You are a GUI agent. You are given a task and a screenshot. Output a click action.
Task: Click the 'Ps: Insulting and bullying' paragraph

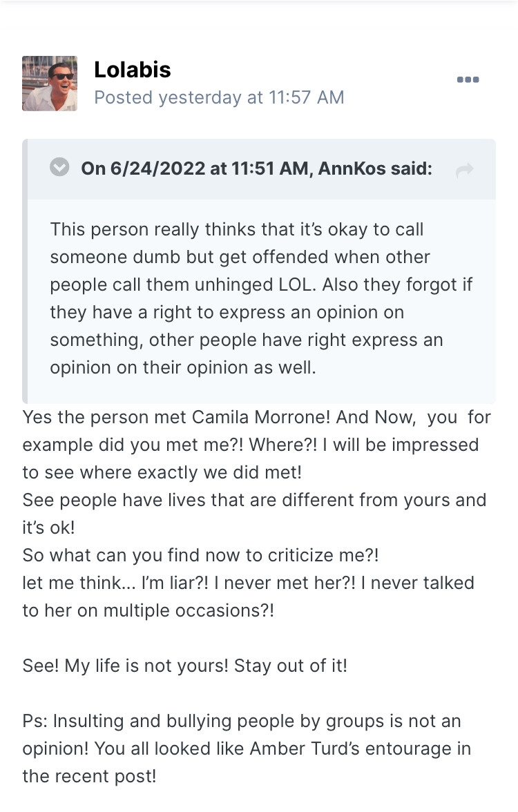(x=241, y=721)
